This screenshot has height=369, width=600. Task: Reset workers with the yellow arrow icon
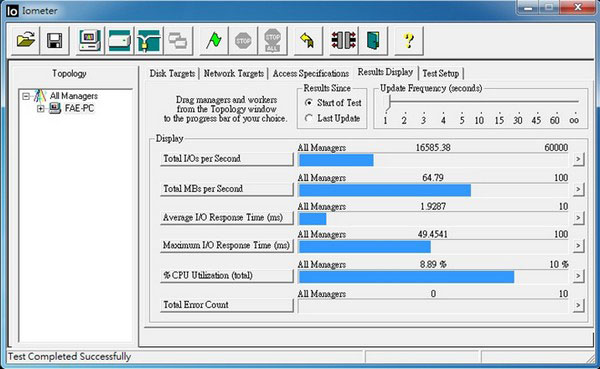pos(308,40)
